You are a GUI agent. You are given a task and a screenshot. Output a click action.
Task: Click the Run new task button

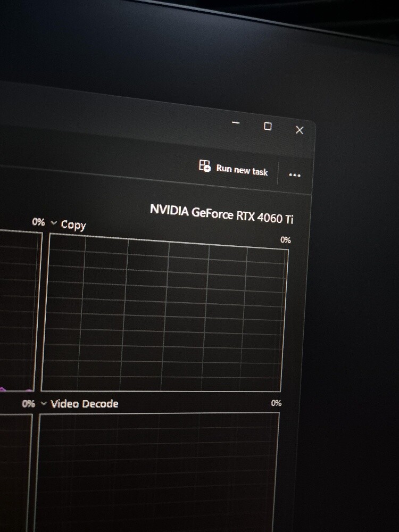tap(234, 168)
